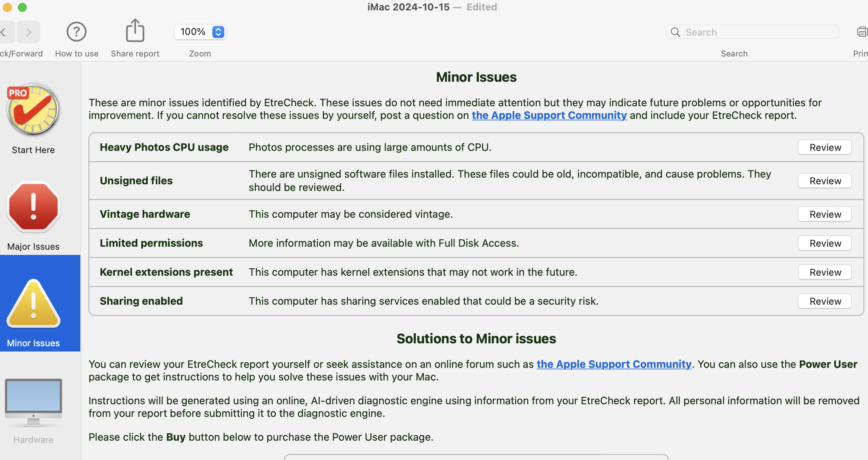Click the Share report icon
The height and width of the screenshot is (460, 868).
[135, 31]
